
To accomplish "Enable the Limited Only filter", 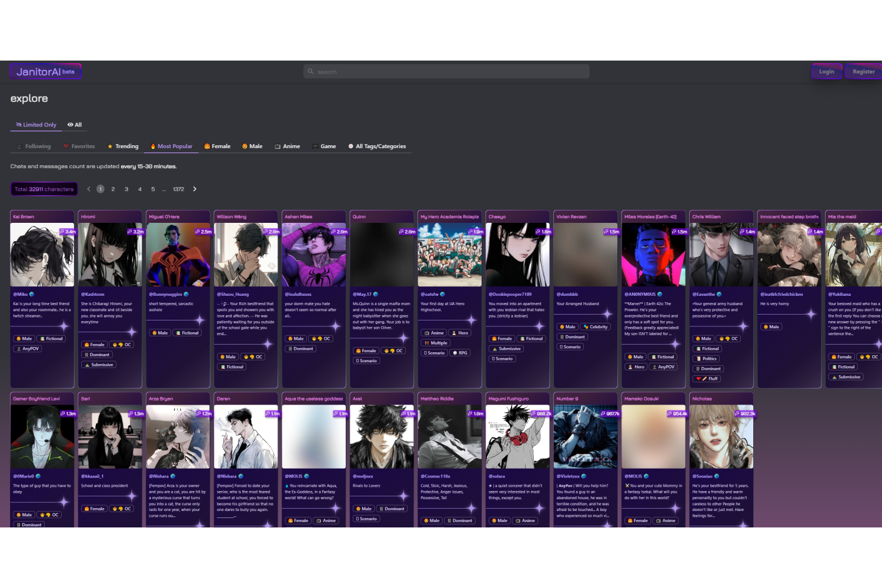I will pos(36,125).
